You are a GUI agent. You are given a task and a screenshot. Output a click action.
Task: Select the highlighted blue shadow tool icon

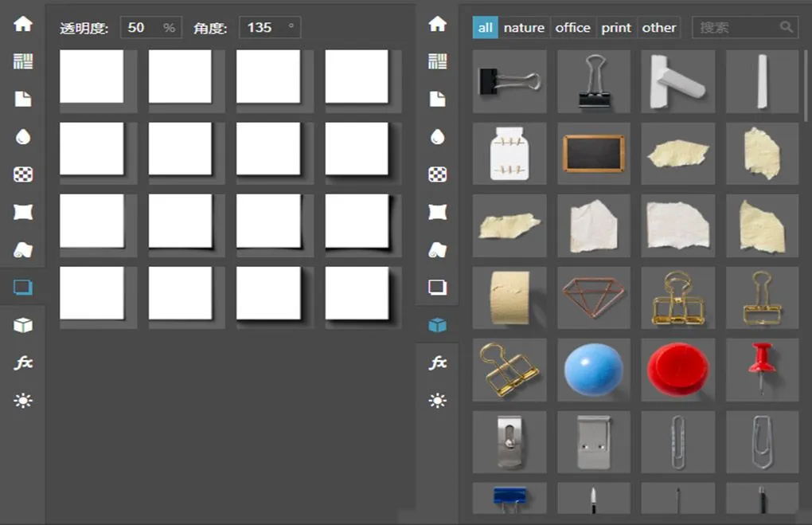tap(23, 287)
